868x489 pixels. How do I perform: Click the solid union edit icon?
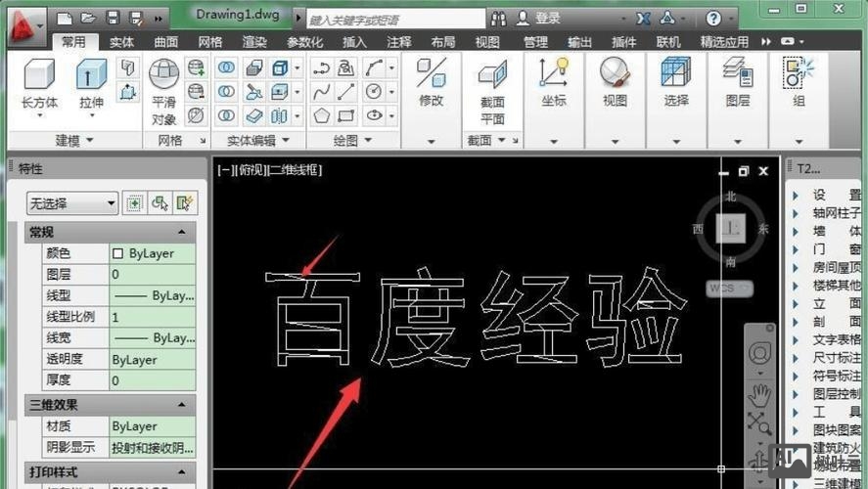click(226, 67)
